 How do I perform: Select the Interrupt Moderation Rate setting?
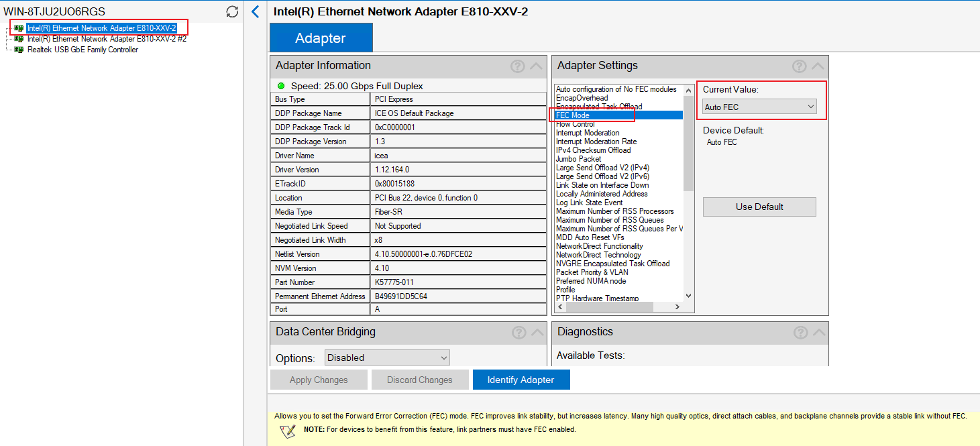click(596, 142)
